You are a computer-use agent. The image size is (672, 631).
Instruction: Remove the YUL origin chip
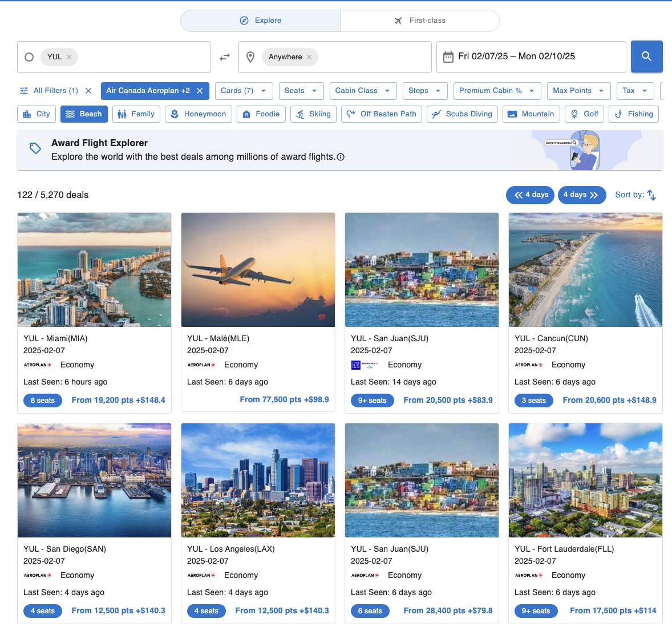[x=69, y=57]
